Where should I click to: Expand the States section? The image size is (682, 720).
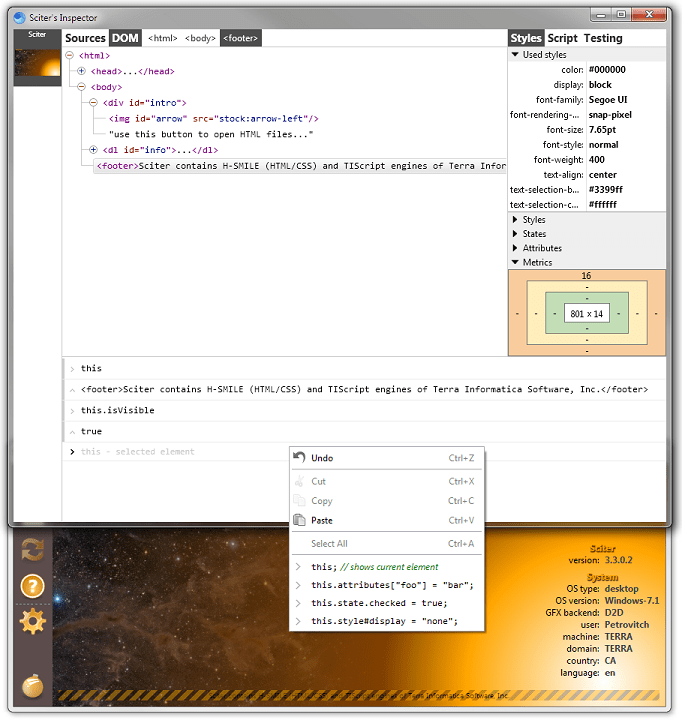pyautogui.click(x=515, y=234)
